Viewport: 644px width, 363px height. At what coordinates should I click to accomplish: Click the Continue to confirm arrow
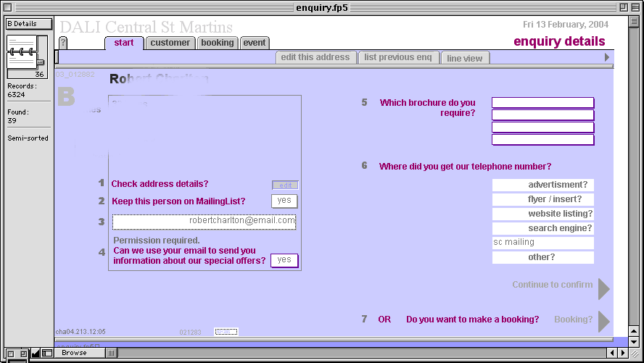[603, 287]
